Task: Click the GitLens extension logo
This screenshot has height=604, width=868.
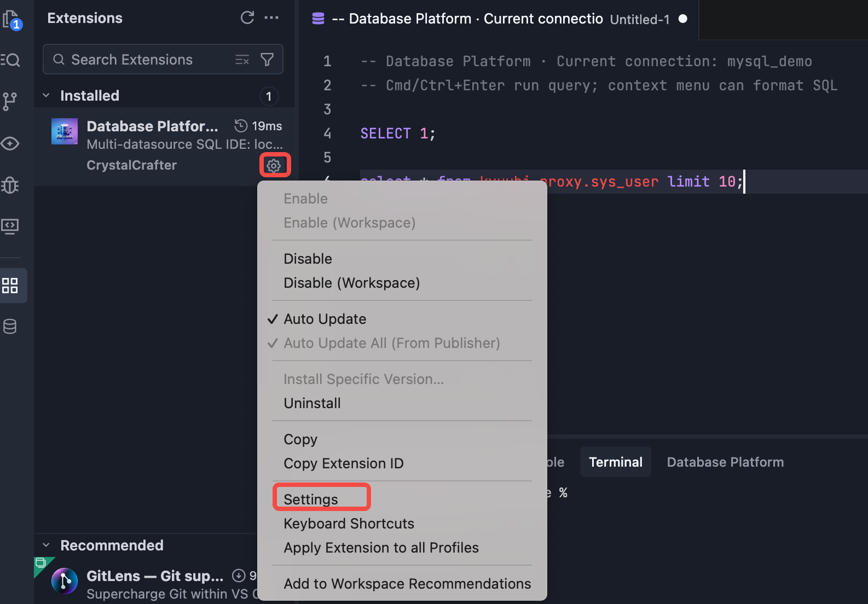Action: (65, 580)
